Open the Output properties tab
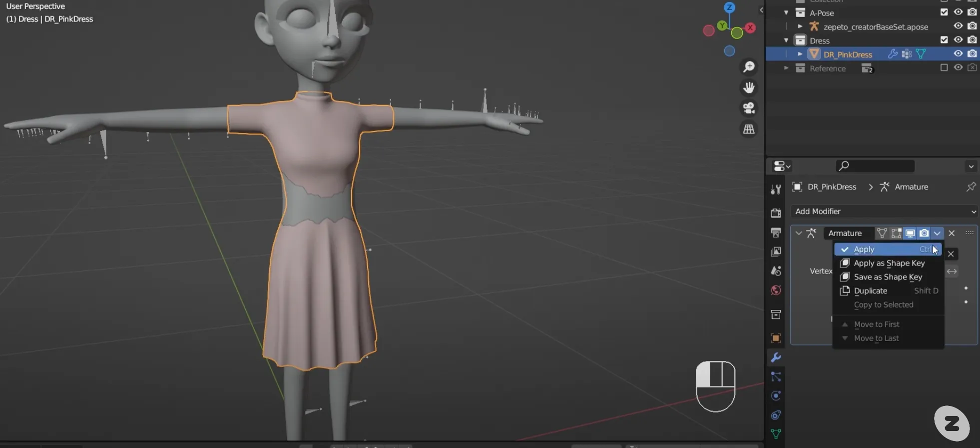 (x=776, y=232)
